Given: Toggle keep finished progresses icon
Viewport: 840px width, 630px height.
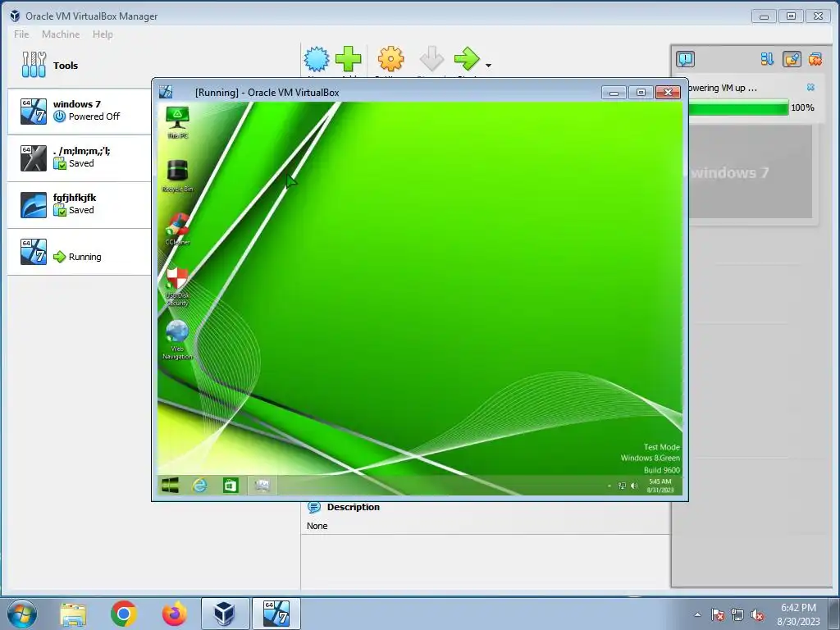Looking at the screenshot, I should point(792,59).
